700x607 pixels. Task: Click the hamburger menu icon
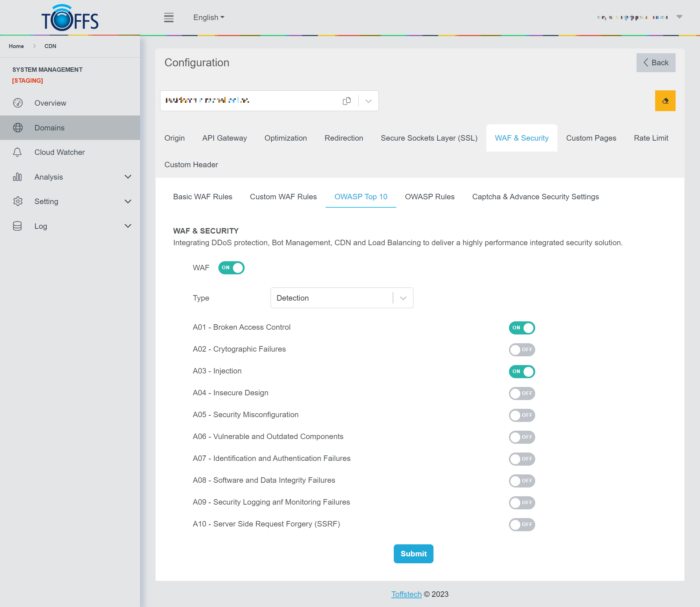tap(168, 17)
